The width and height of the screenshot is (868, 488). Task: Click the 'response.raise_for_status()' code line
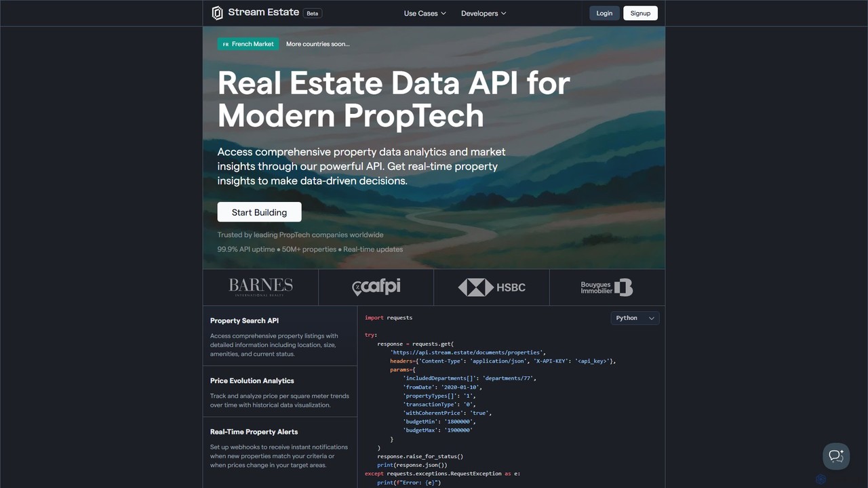(420, 456)
